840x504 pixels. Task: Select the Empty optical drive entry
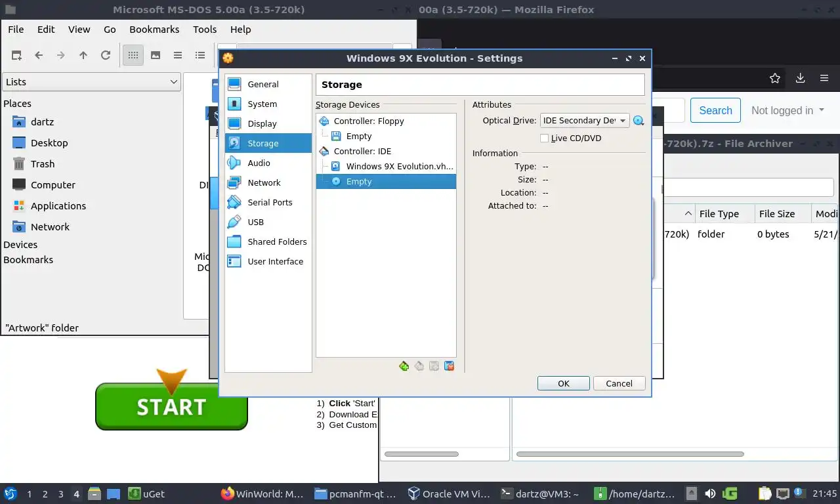point(386,181)
